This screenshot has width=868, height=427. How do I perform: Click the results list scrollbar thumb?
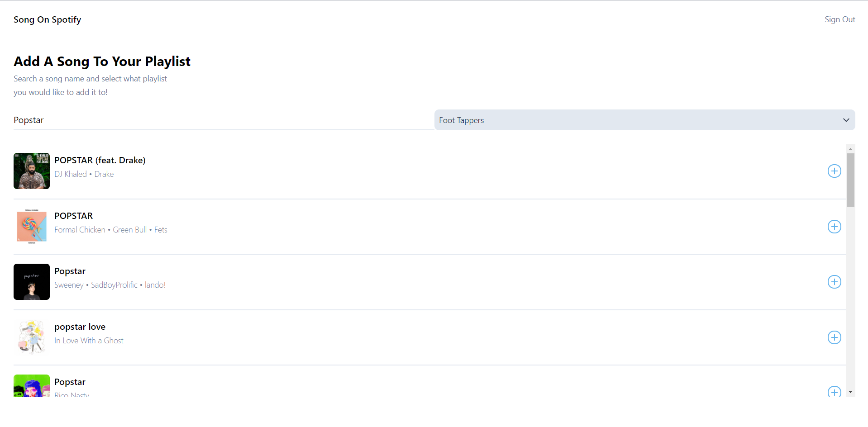[850, 180]
